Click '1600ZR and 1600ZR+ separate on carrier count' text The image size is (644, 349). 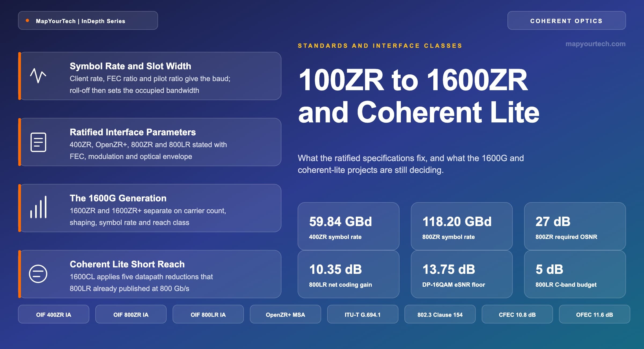point(148,210)
